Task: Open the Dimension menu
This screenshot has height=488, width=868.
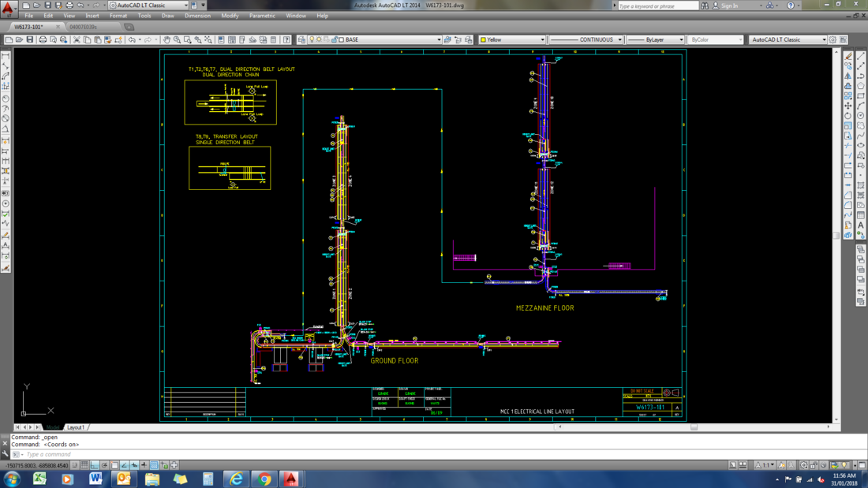Action: point(197,16)
